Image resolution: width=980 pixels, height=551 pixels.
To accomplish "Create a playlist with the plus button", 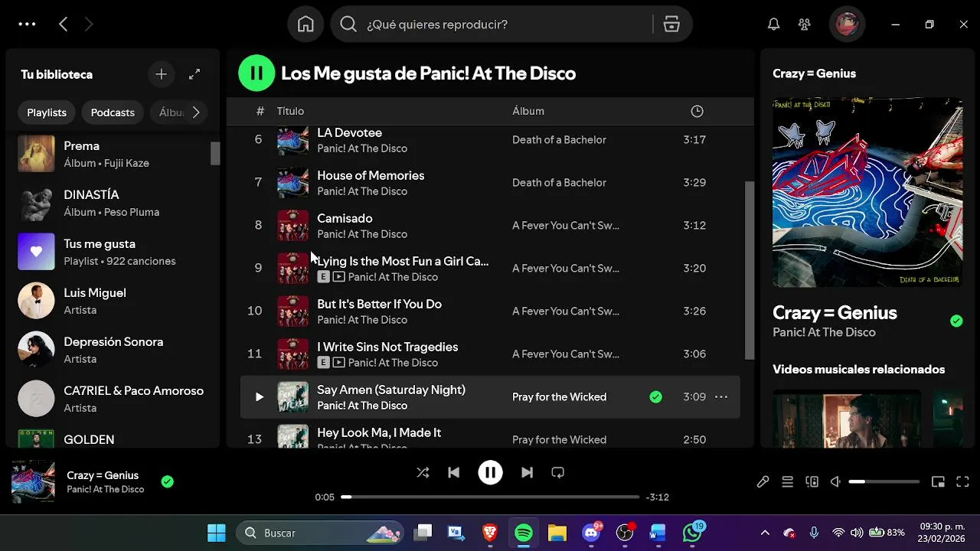I will [x=161, y=74].
